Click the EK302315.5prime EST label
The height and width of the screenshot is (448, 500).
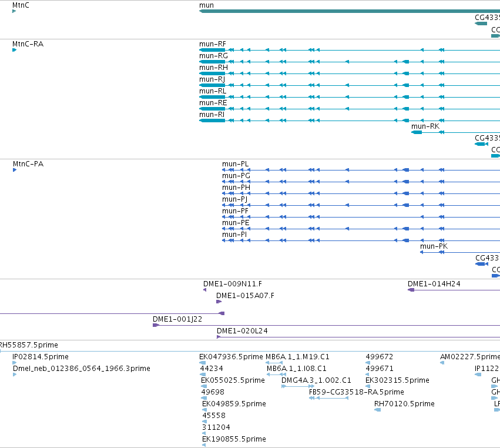click(397, 380)
